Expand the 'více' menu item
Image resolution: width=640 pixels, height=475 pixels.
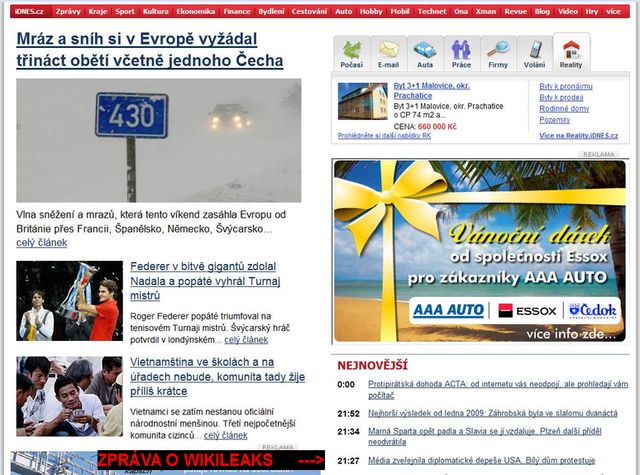613,11
